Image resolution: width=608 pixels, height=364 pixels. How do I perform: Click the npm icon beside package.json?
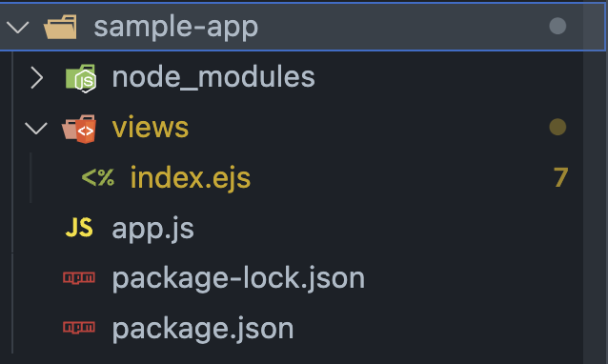pyautogui.click(x=79, y=328)
